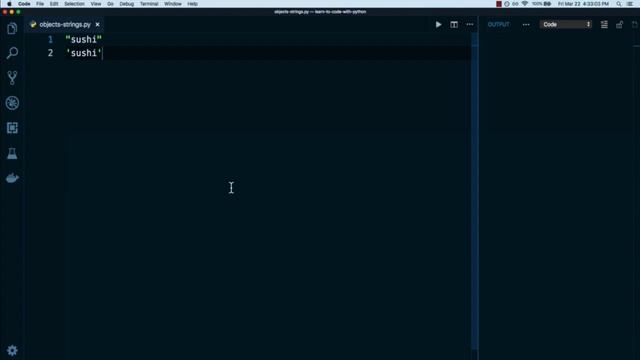This screenshot has height=360, width=640.
Task: Close the objects-strings.py tab
Action: pos(98,24)
